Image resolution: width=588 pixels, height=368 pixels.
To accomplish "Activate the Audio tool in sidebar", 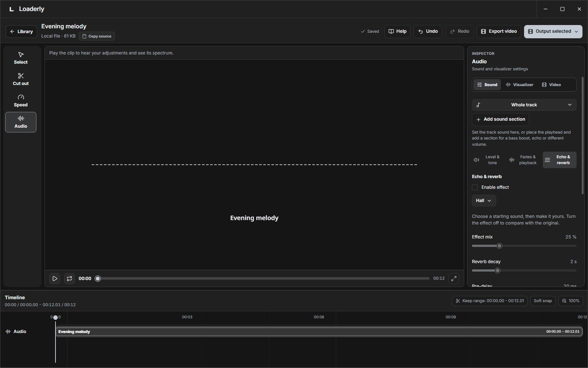I will tap(21, 122).
